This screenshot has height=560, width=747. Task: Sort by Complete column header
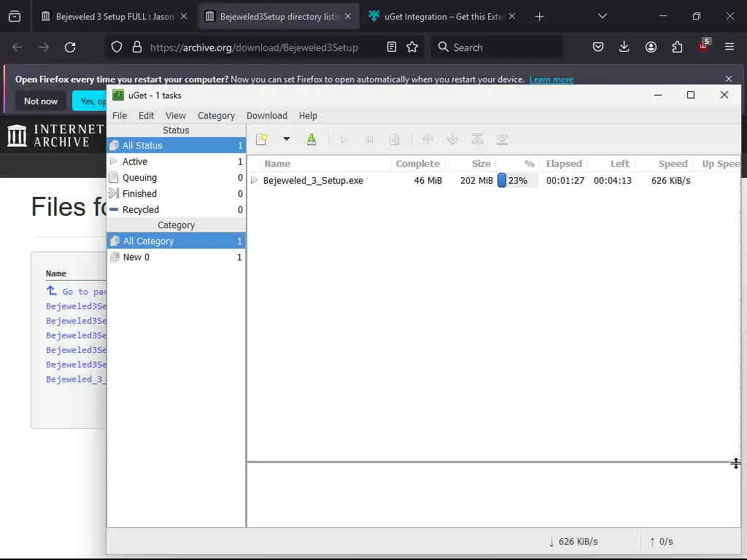418,164
